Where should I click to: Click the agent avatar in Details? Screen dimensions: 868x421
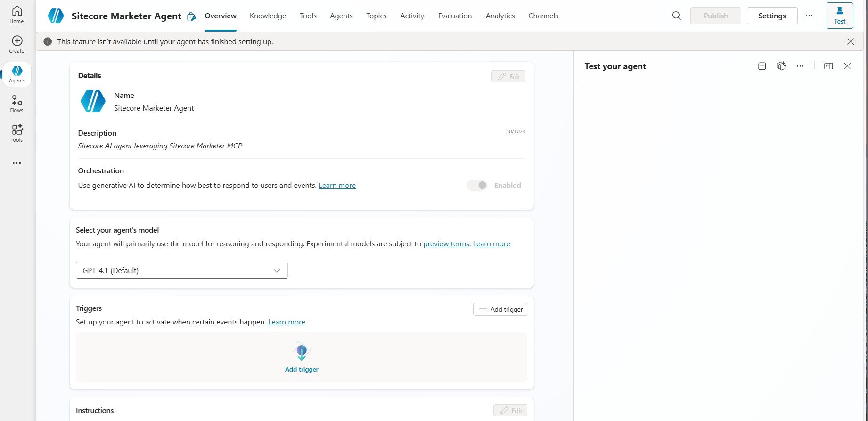(x=93, y=101)
